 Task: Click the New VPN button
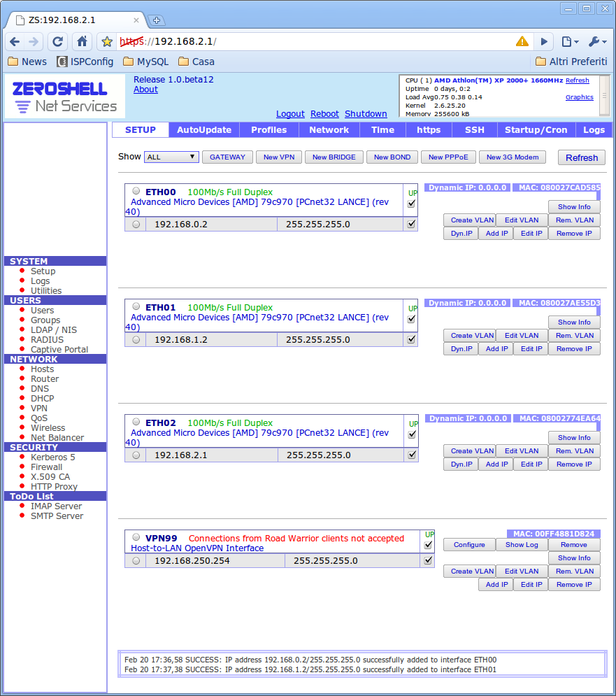(x=279, y=157)
